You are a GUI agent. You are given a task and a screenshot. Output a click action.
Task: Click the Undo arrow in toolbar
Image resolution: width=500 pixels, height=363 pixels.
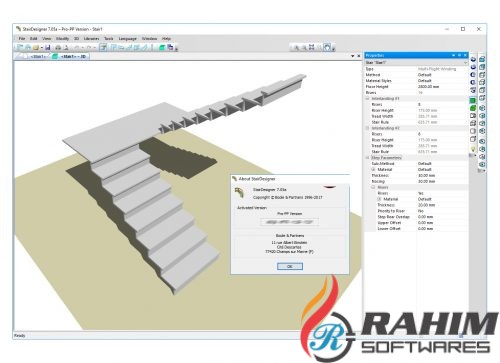[76, 48]
